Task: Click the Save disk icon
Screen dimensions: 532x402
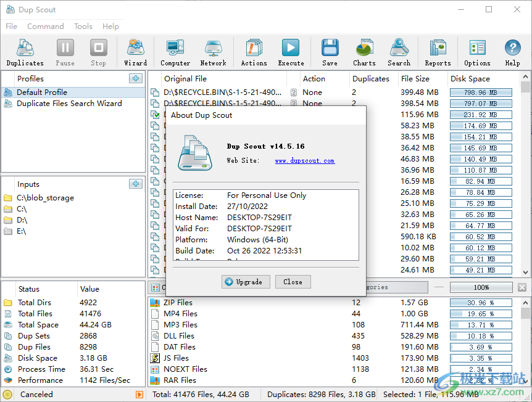Action: (330, 52)
